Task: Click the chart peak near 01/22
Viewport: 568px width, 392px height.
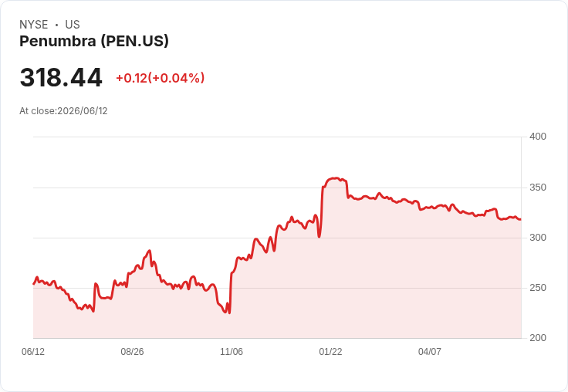Action: 336,178
